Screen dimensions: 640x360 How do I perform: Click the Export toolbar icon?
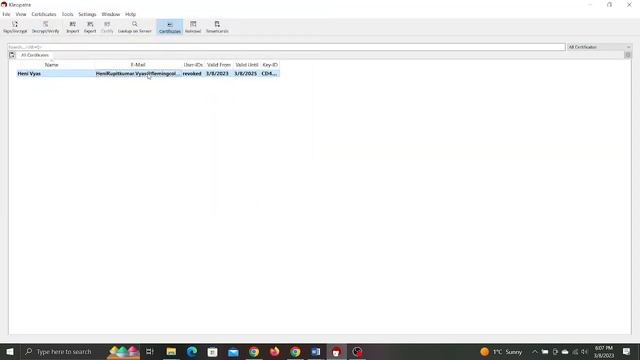coord(90,27)
